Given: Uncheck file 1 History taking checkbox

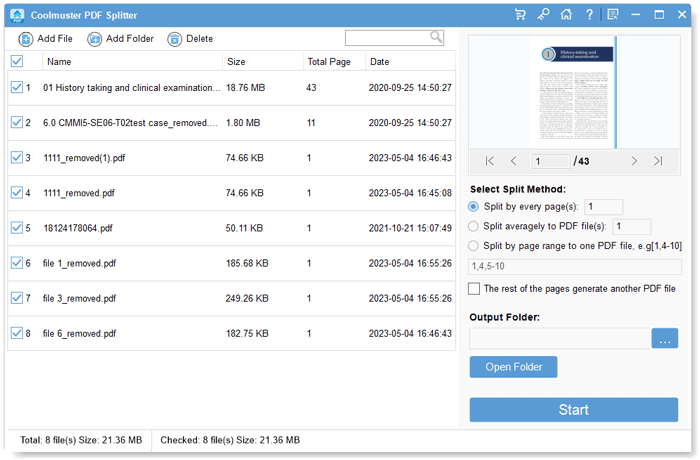Looking at the screenshot, I should pyautogui.click(x=17, y=87).
